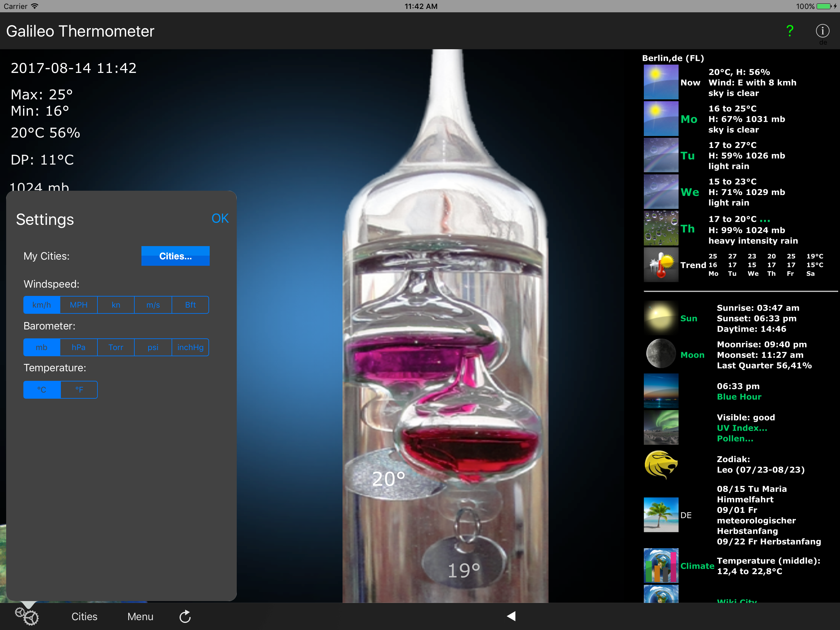
Task: Open the Climate chart icon
Action: coord(661,565)
